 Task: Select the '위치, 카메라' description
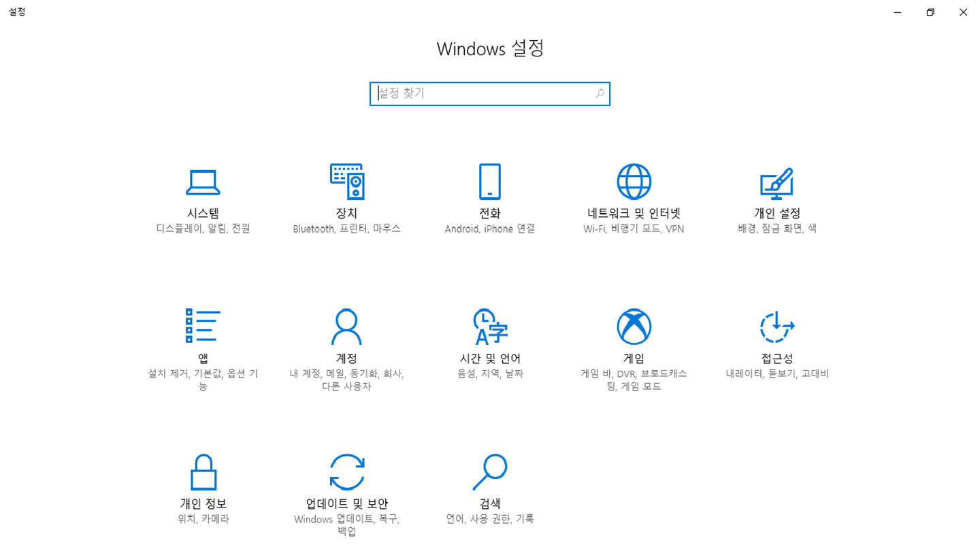(203, 519)
